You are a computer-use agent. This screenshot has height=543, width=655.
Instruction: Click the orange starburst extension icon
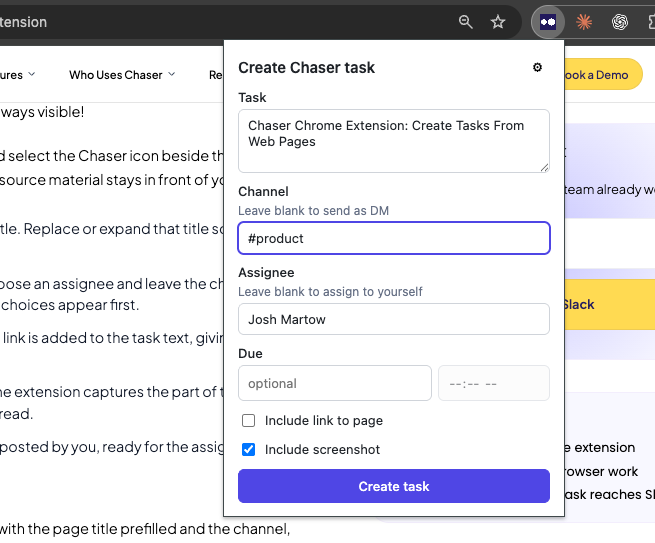point(584,22)
